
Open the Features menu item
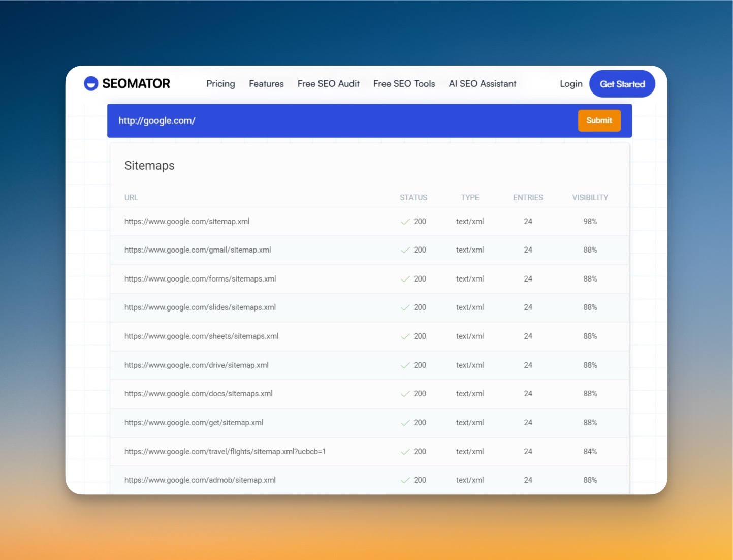point(266,83)
